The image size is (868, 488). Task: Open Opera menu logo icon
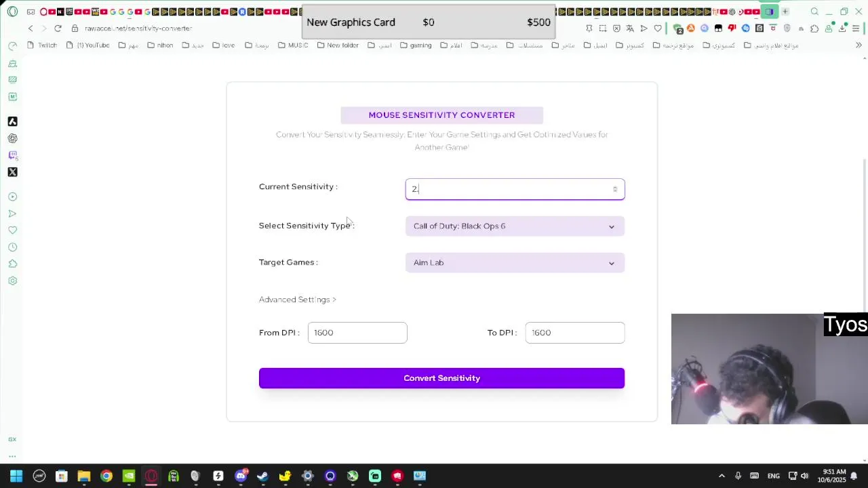click(12, 12)
